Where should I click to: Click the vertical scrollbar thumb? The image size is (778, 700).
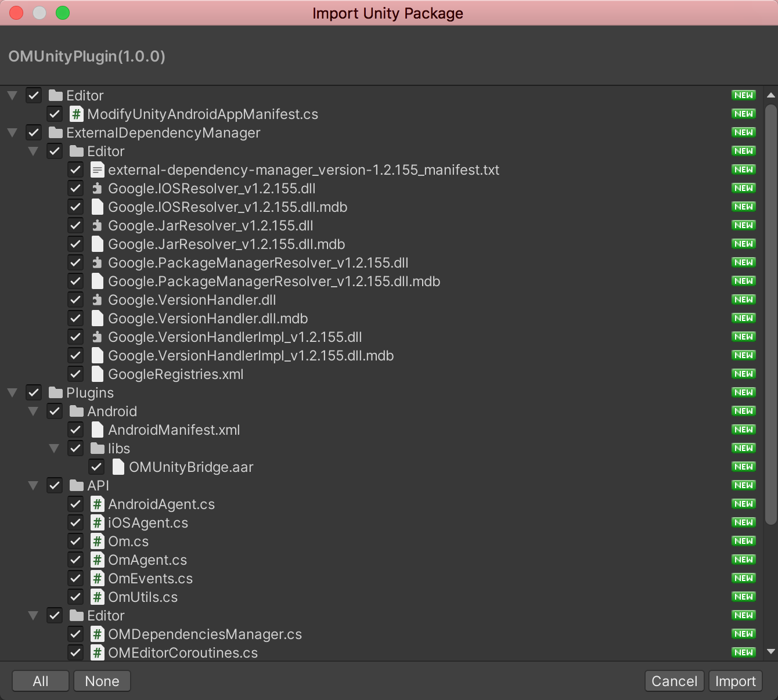771,315
